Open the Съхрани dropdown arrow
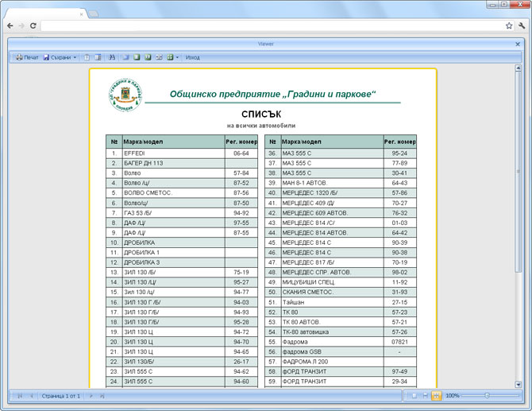 (75, 57)
